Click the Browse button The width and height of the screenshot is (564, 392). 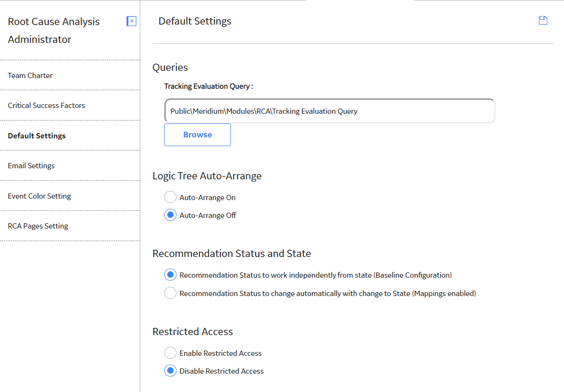click(x=198, y=135)
